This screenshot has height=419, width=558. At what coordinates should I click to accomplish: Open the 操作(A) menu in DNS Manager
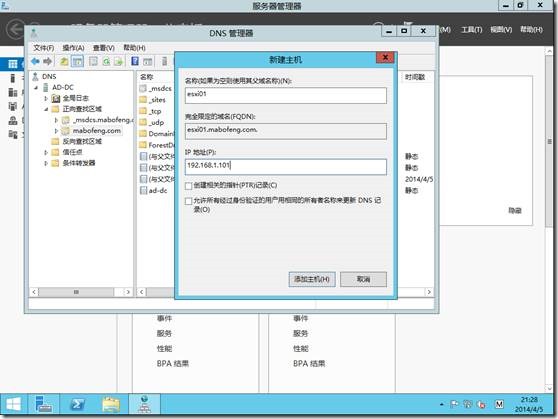(73, 48)
